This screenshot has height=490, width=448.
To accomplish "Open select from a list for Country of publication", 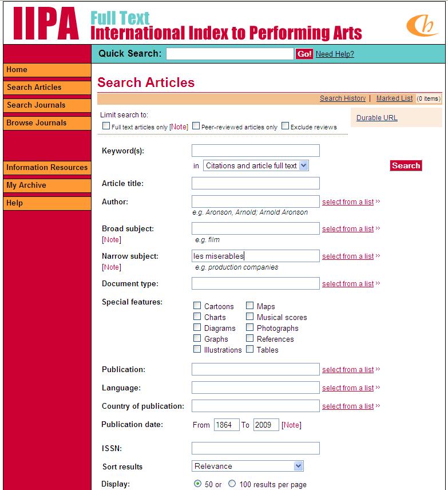I will tap(348, 406).
